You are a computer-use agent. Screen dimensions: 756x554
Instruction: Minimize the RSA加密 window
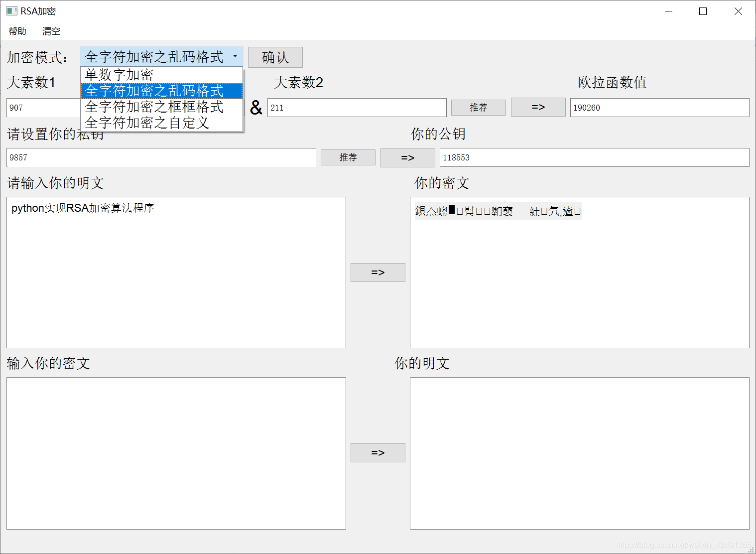[669, 11]
